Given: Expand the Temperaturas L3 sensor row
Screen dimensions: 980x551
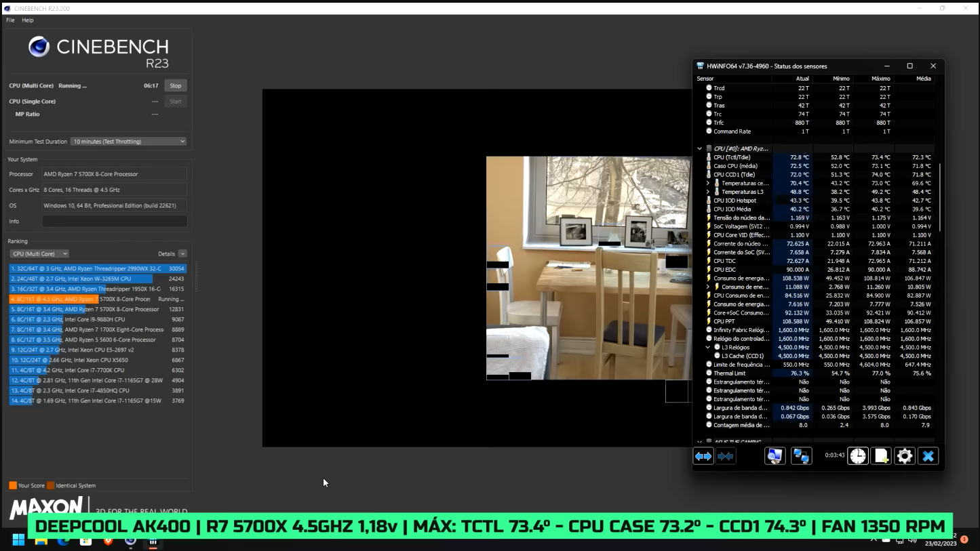Looking at the screenshot, I should pos(708,192).
